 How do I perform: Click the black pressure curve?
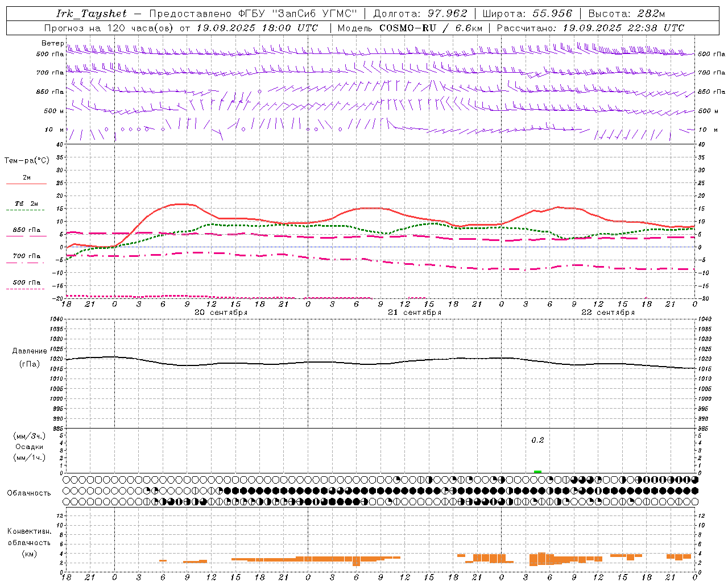click(x=380, y=364)
